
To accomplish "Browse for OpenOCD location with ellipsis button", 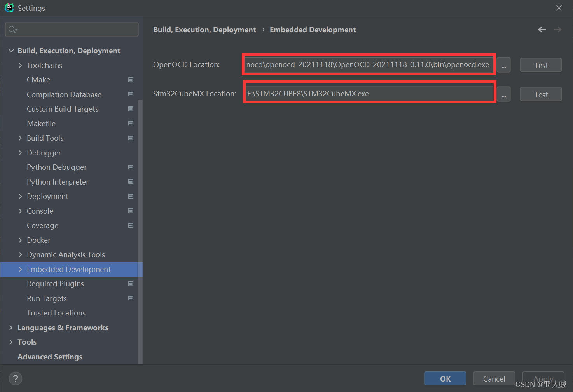I will (503, 65).
